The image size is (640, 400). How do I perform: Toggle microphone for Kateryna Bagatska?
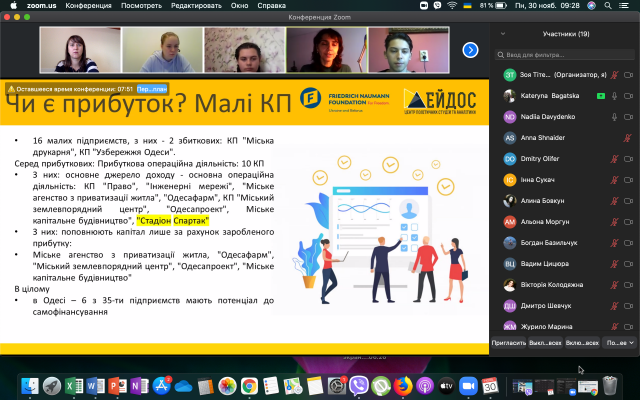coord(614,96)
